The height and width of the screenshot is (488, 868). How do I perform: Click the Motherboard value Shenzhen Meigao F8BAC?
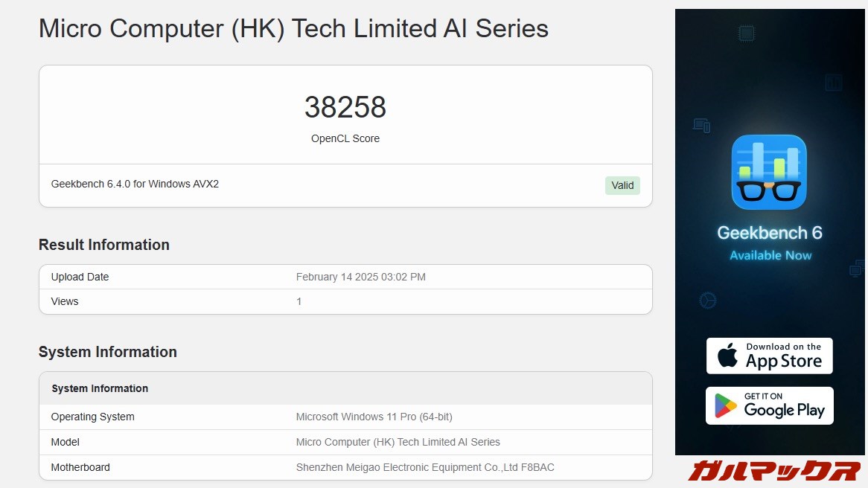pyautogui.click(x=424, y=467)
